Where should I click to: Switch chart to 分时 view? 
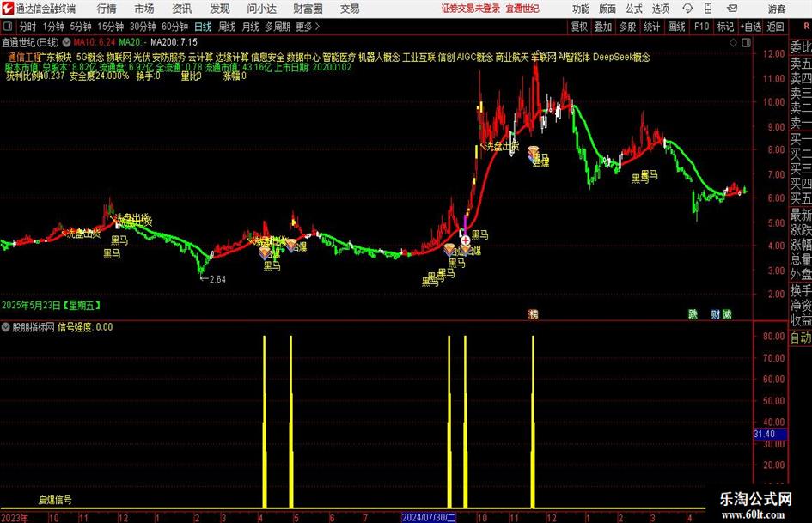pyautogui.click(x=28, y=27)
